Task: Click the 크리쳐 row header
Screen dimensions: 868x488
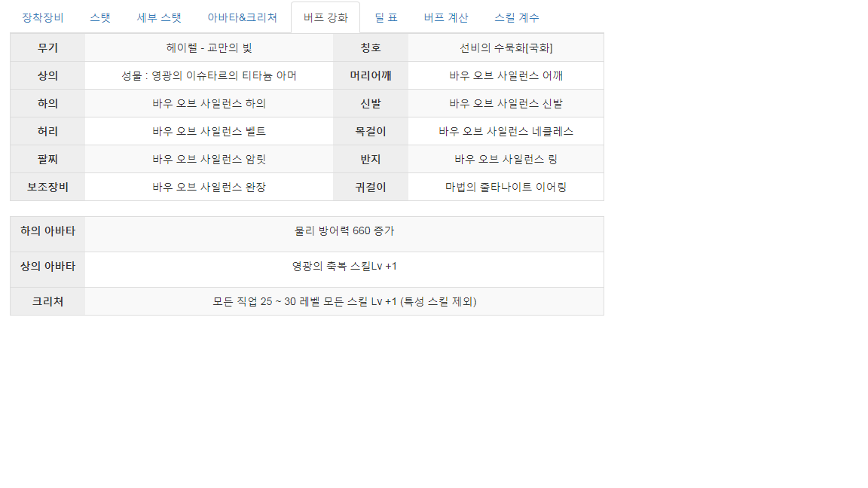Action: (x=47, y=301)
